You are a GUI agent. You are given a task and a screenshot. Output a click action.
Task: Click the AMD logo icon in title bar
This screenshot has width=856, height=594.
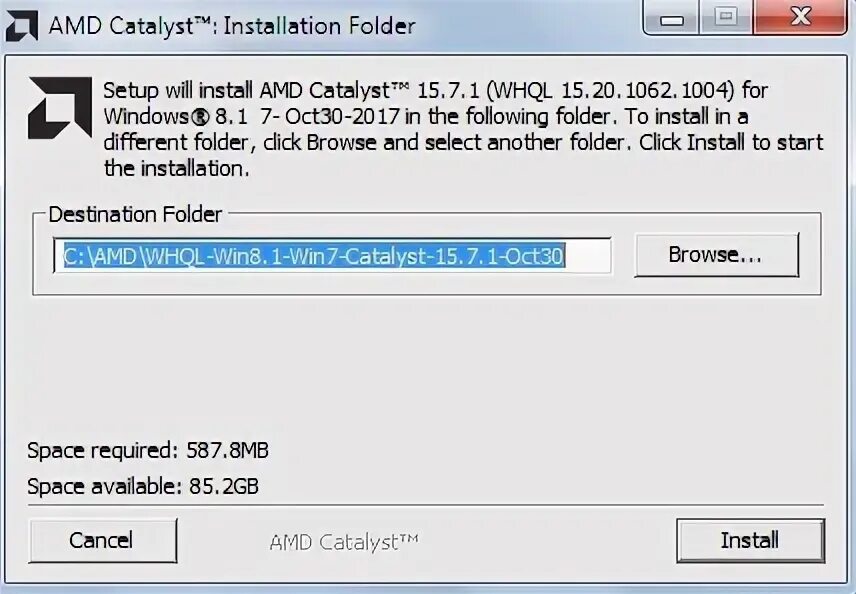(x=22, y=26)
